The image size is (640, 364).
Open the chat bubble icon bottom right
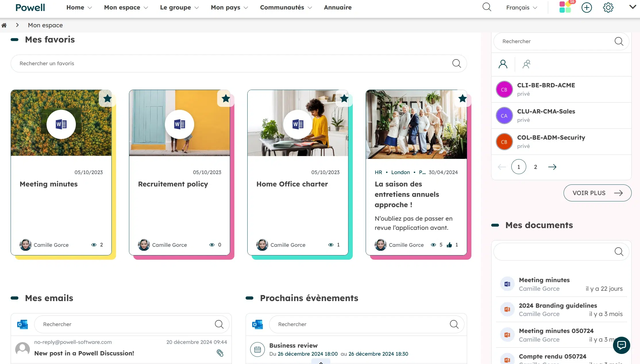(x=621, y=345)
